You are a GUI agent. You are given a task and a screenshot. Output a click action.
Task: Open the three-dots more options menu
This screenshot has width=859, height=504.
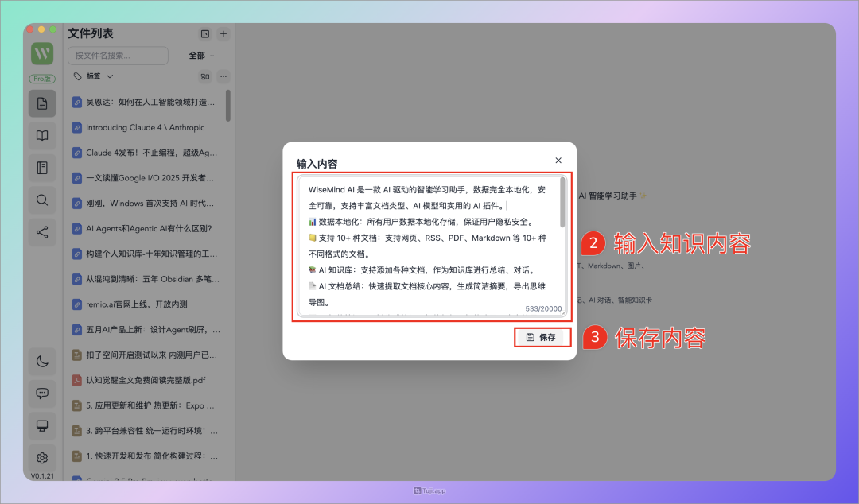223,76
